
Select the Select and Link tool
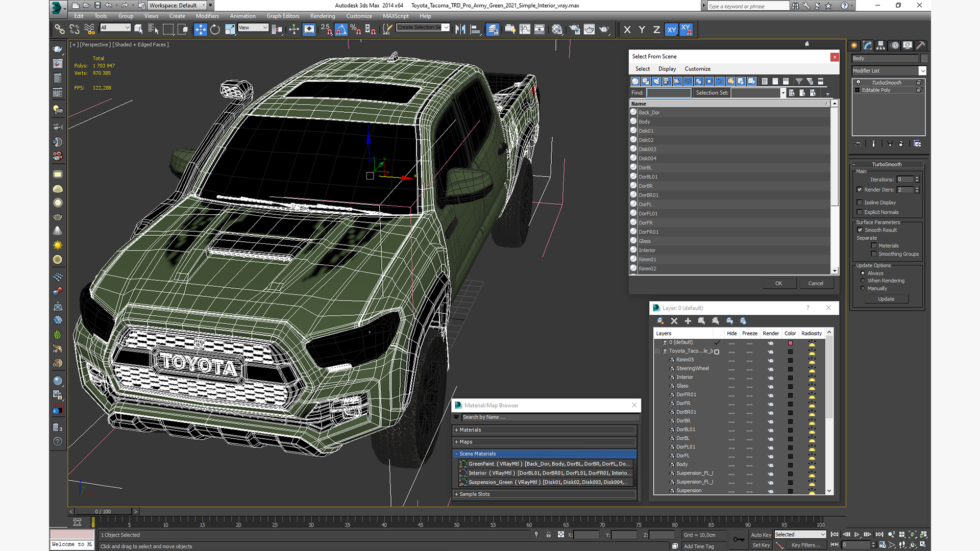tap(60, 30)
